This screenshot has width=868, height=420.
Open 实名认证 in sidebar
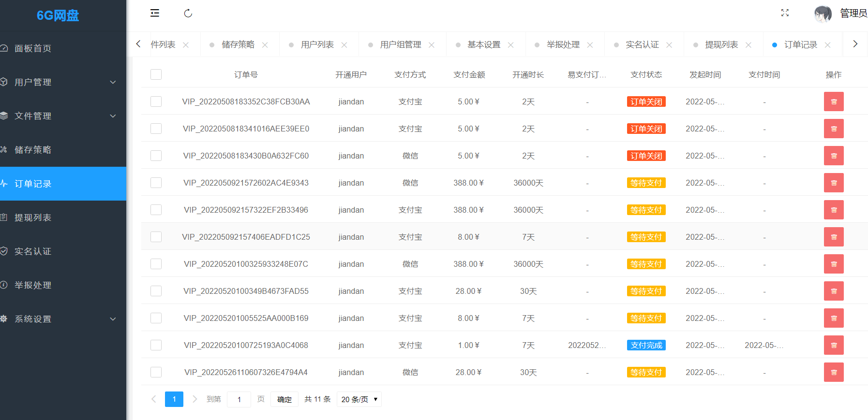tap(63, 251)
